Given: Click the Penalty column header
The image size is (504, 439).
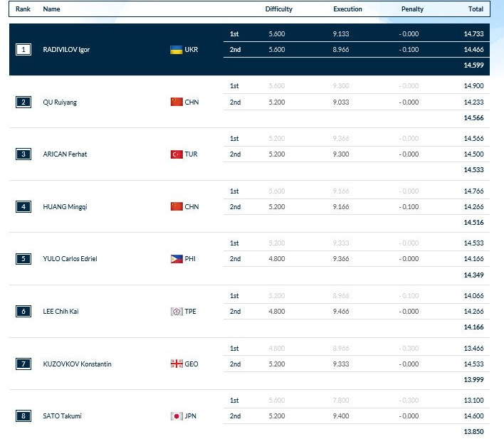Looking at the screenshot, I should pyautogui.click(x=412, y=9).
